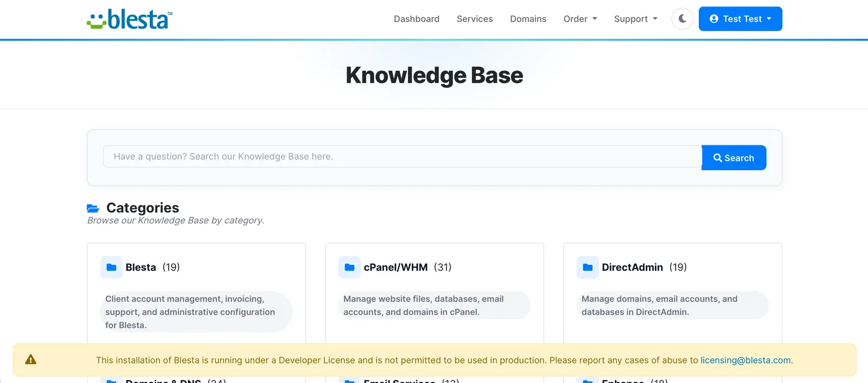
Task: Toggle dark mode moon icon
Action: (x=682, y=19)
